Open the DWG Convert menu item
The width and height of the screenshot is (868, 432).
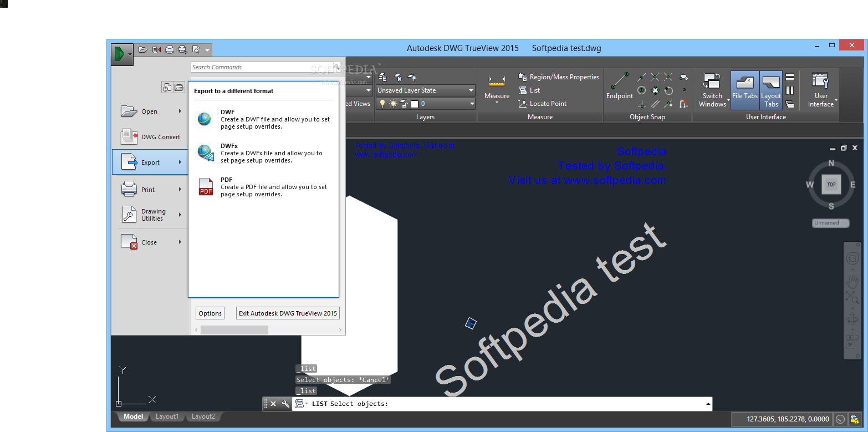(x=150, y=137)
